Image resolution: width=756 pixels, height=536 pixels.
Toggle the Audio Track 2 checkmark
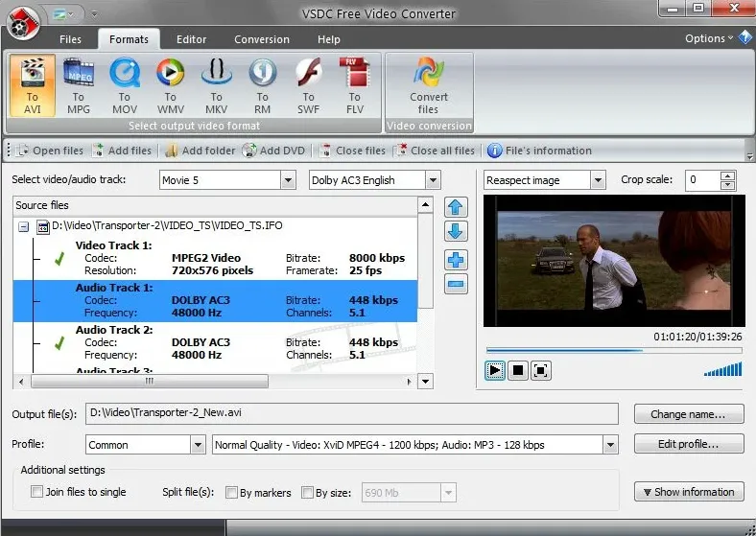click(x=59, y=343)
